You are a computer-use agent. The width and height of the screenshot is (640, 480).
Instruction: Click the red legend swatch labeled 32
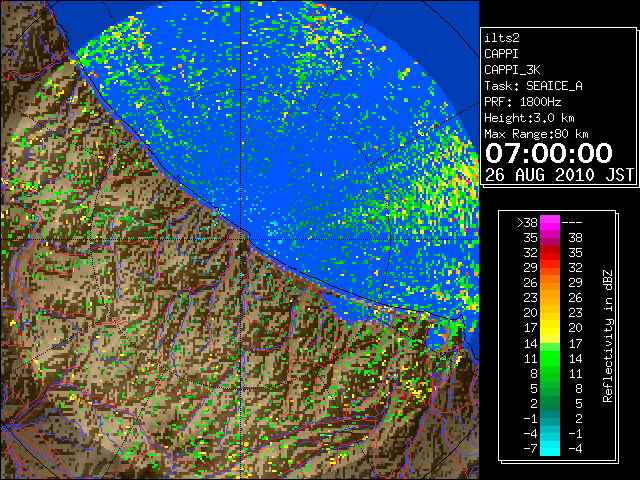[550, 253]
